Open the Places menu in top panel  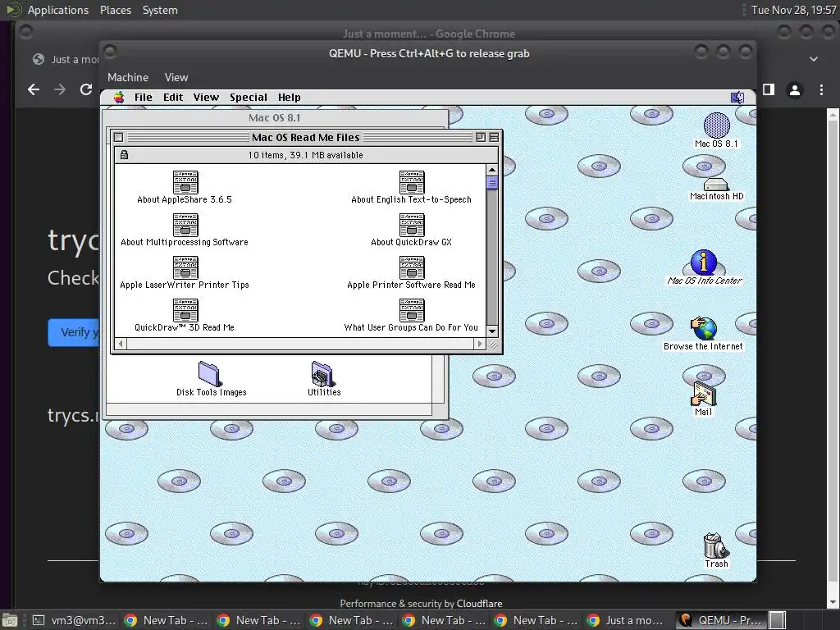point(115,10)
